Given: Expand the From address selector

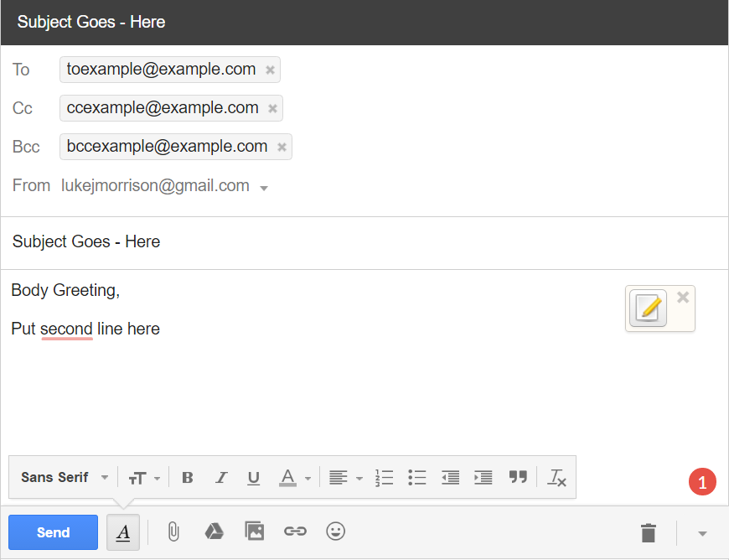Looking at the screenshot, I should point(264,186).
